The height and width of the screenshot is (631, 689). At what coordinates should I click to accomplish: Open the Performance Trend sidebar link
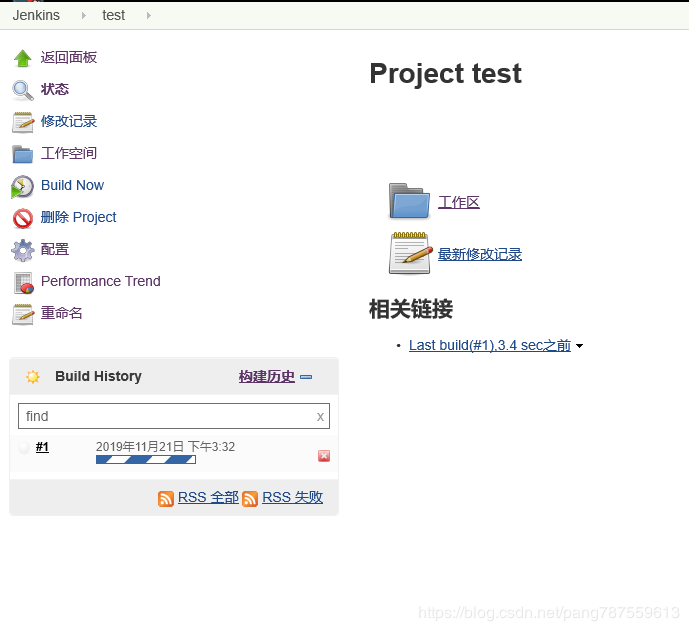tap(101, 281)
